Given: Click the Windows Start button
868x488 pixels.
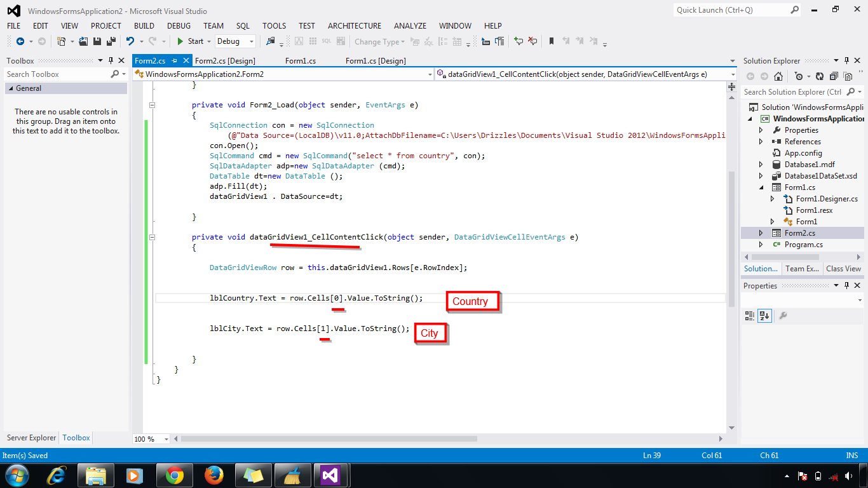Looking at the screenshot, I should (17, 475).
